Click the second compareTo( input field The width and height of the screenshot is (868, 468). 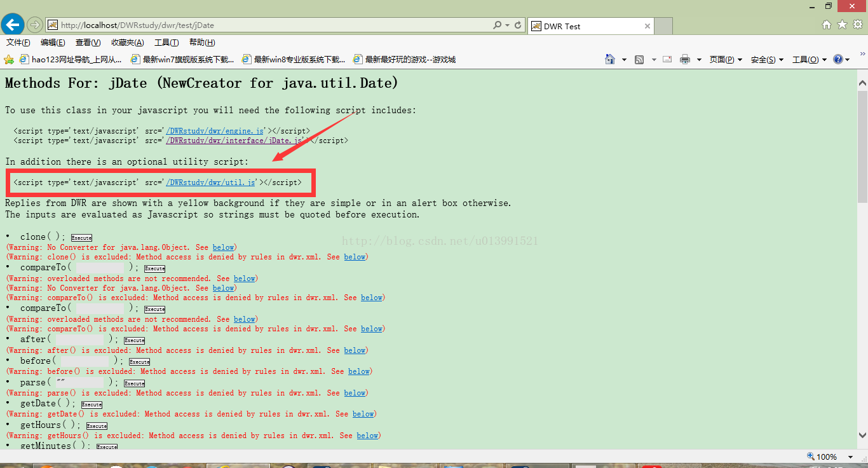pyautogui.click(x=100, y=308)
